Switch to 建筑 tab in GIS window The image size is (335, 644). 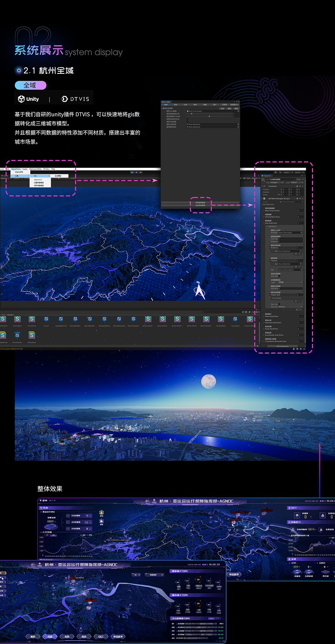166,105
